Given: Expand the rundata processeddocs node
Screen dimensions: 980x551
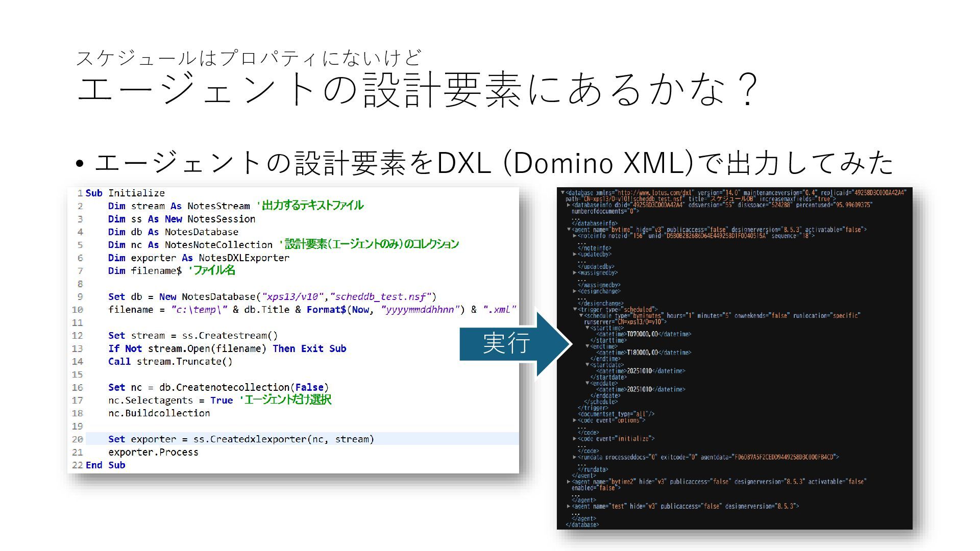Looking at the screenshot, I should pyautogui.click(x=575, y=457).
